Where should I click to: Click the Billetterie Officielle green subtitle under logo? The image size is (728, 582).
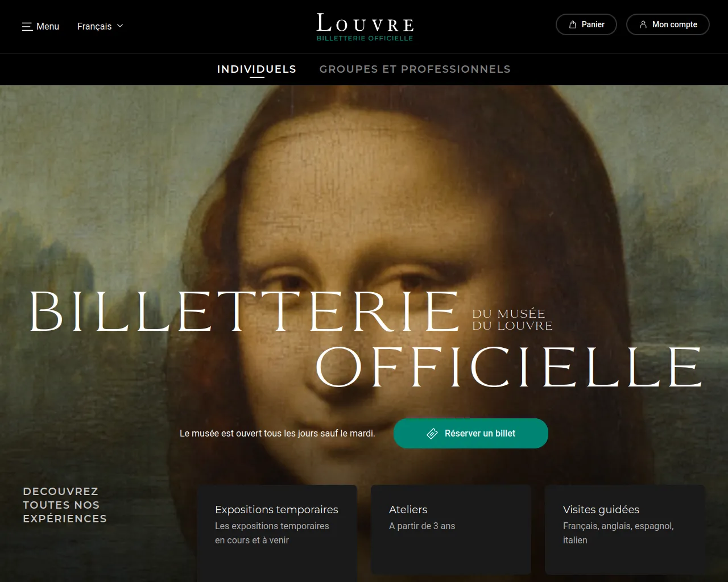coord(365,38)
